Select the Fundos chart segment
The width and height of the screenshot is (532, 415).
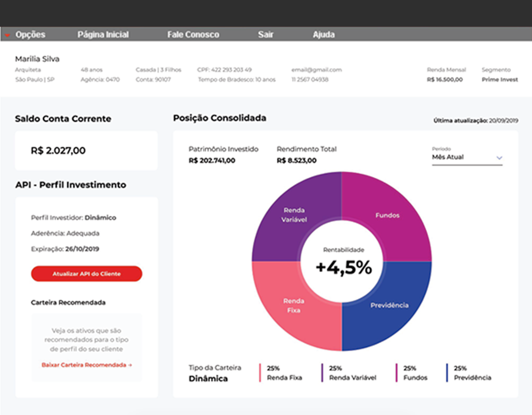click(387, 215)
